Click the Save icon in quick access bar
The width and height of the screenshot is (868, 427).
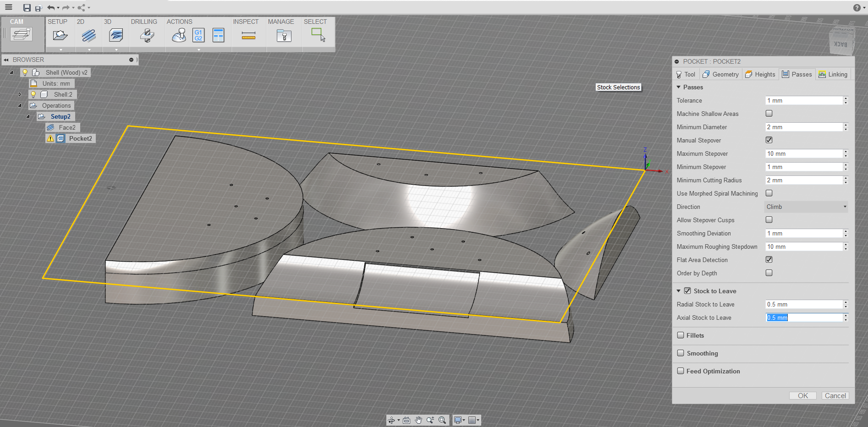click(27, 8)
